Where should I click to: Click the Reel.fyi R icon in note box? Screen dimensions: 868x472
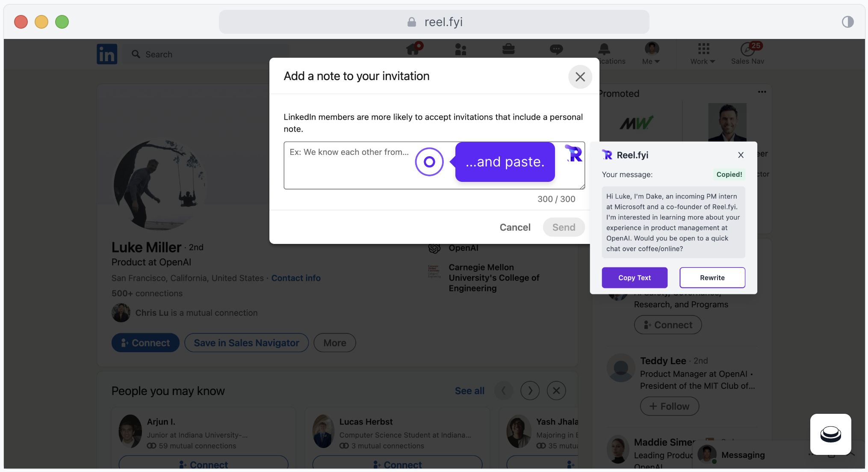pos(574,154)
